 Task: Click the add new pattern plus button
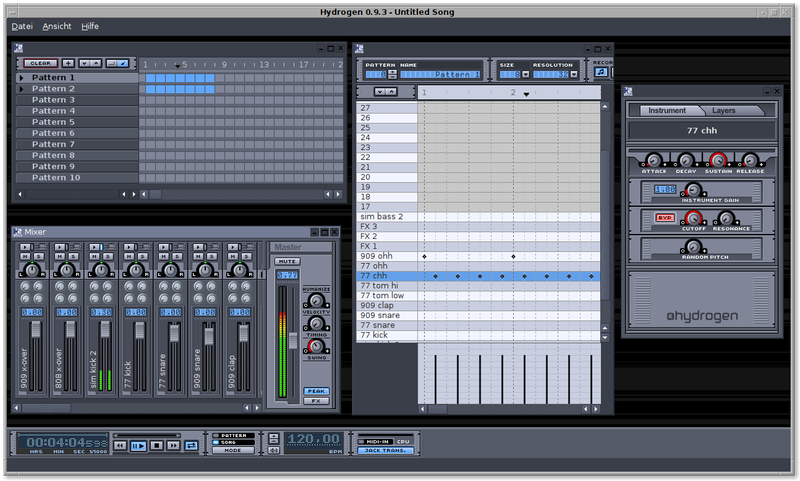[68, 63]
